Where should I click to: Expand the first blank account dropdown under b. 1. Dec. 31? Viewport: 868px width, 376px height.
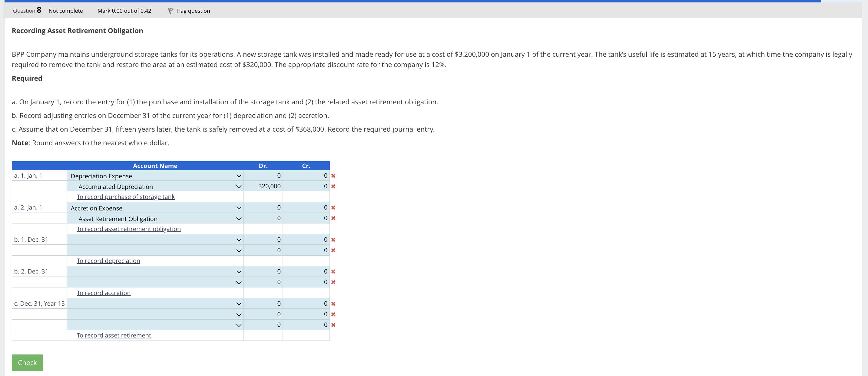(239, 240)
